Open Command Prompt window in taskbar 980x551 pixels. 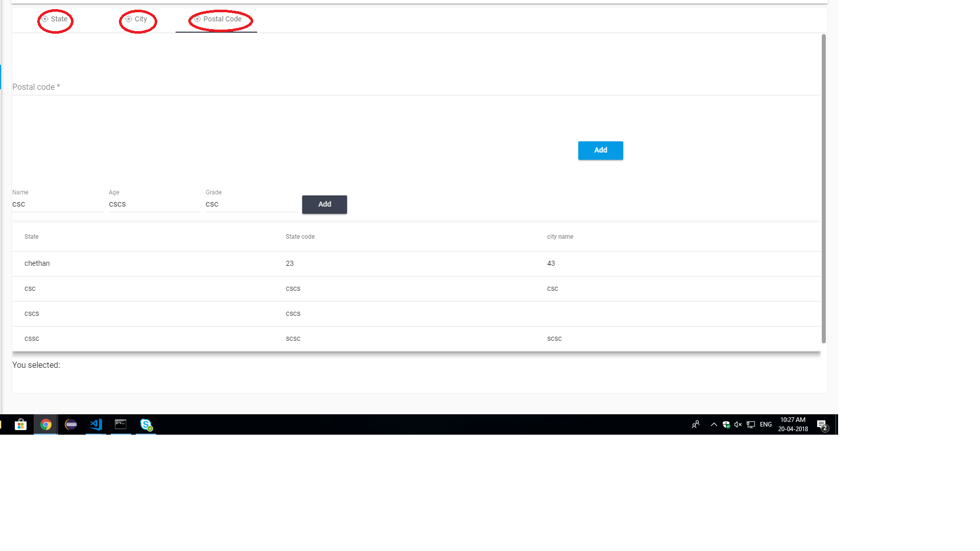(x=120, y=424)
